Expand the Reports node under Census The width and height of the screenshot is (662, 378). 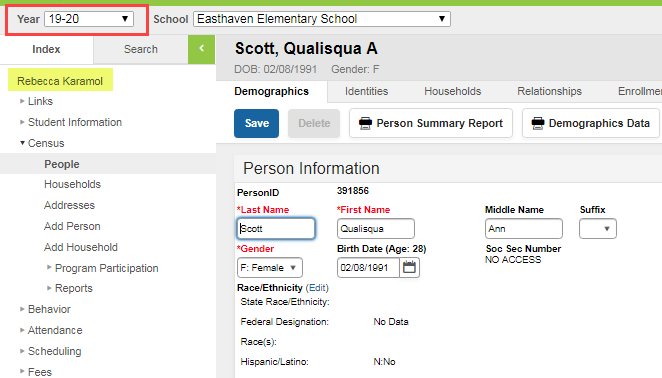coord(49,288)
